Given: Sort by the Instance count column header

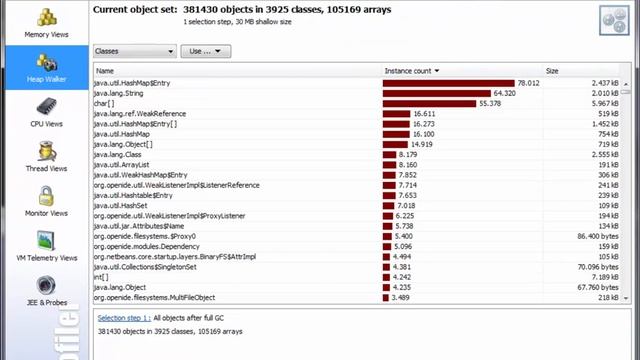Looking at the screenshot, I should pos(462,71).
